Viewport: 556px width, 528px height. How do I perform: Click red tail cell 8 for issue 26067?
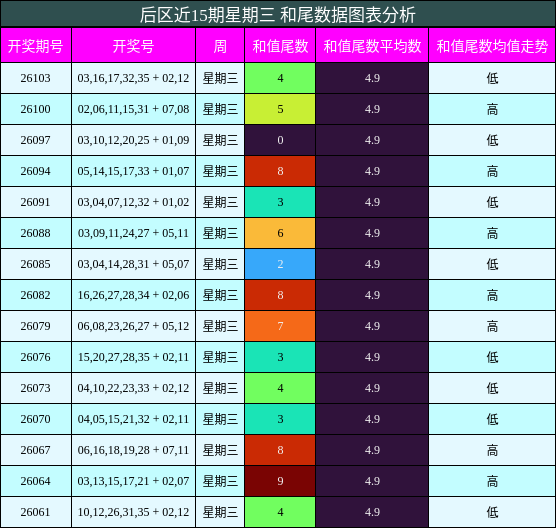click(x=280, y=450)
